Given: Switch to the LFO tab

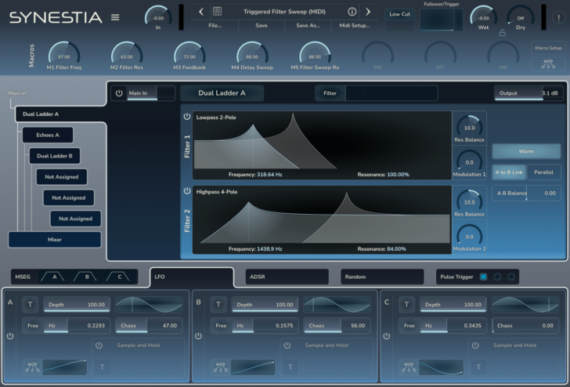Looking at the screenshot, I should (x=192, y=277).
